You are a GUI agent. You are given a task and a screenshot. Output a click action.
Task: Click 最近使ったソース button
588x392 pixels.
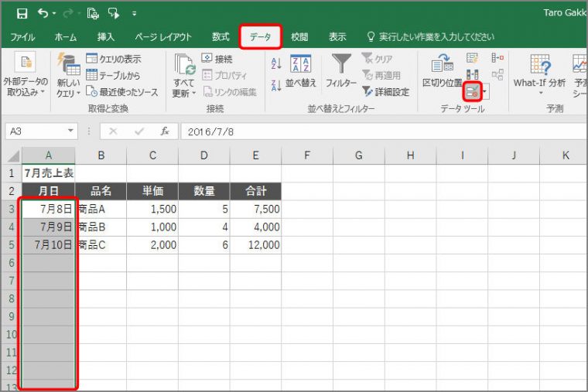122,92
